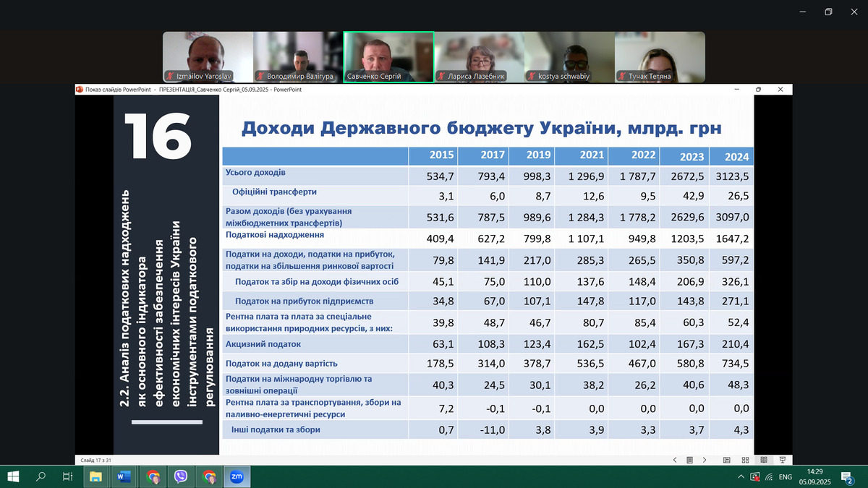The width and height of the screenshot is (868, 488).
Task: Open the Chrome icon next to Word
Action: coord(152,476)
